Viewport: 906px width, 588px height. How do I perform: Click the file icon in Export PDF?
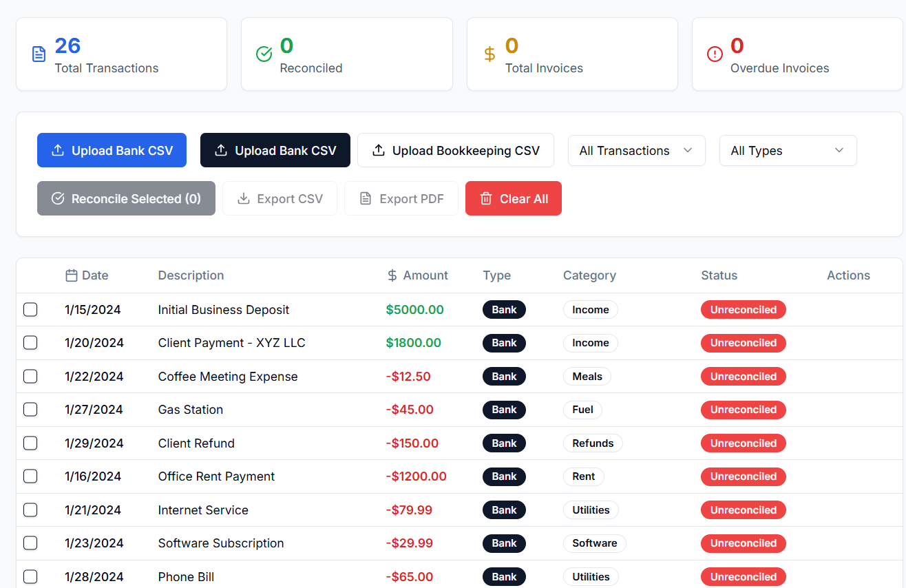point(366,199)
